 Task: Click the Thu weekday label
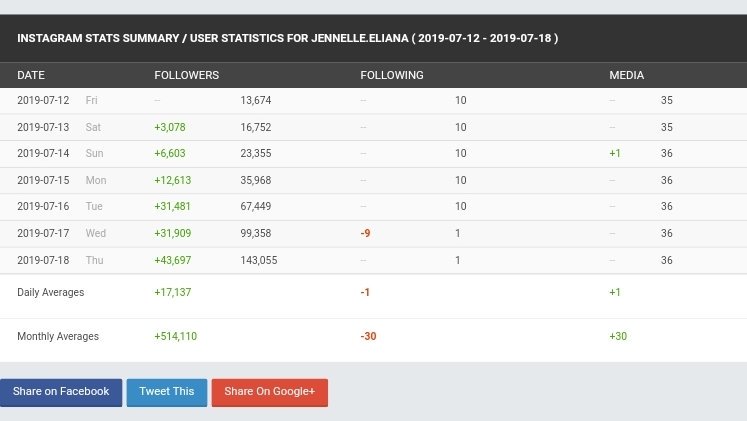[x=94, y=261]
